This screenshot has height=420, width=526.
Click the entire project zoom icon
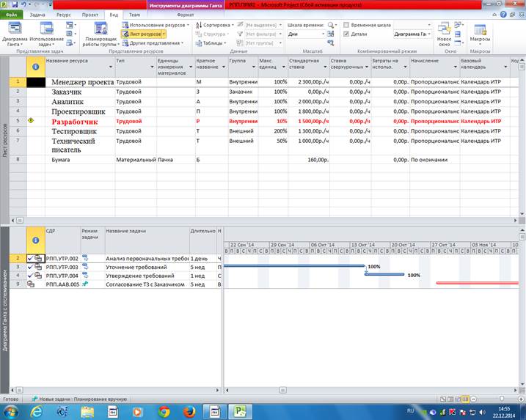pyautogui.click(x=331, y=34)
